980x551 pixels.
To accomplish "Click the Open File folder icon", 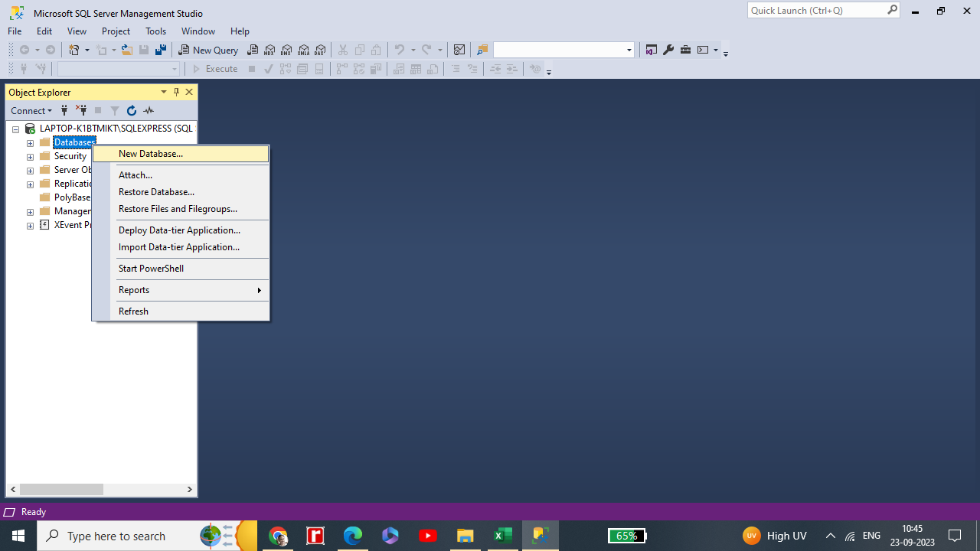I will [127, 50].
